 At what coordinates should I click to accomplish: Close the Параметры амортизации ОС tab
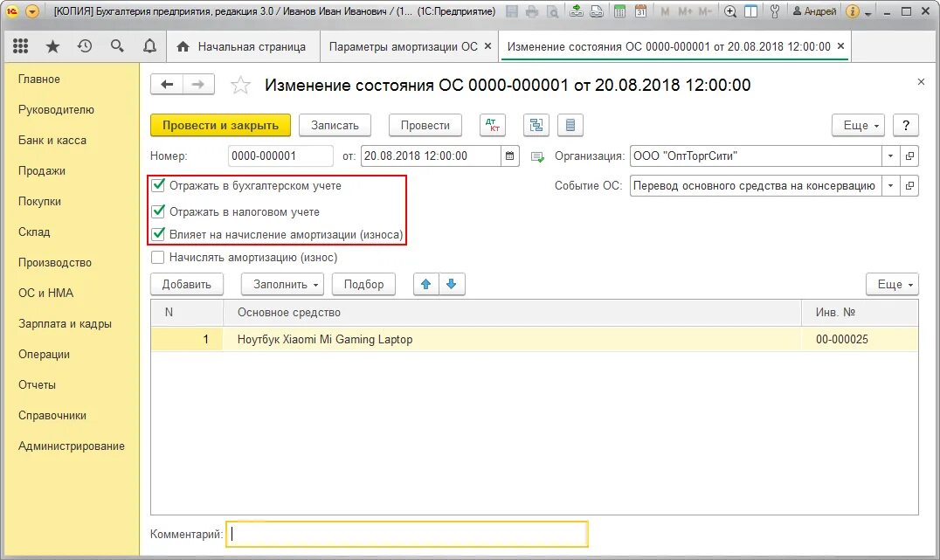point(488,46)
